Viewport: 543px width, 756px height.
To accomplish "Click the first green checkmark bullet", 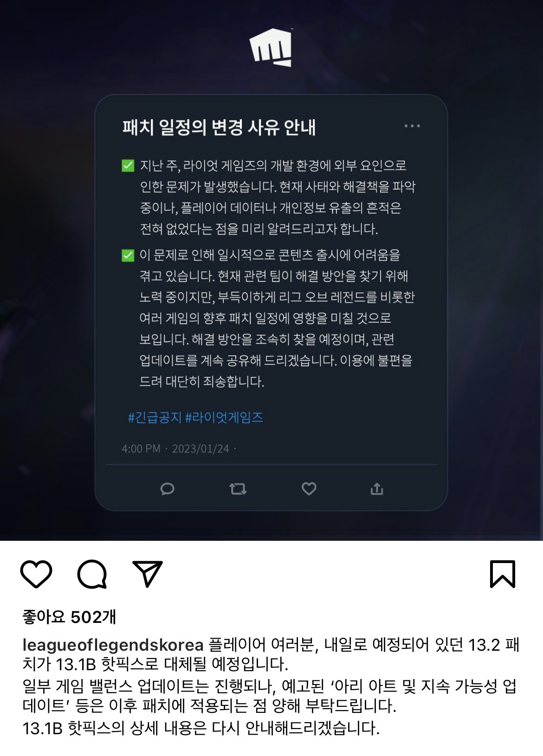I will 128,166.
